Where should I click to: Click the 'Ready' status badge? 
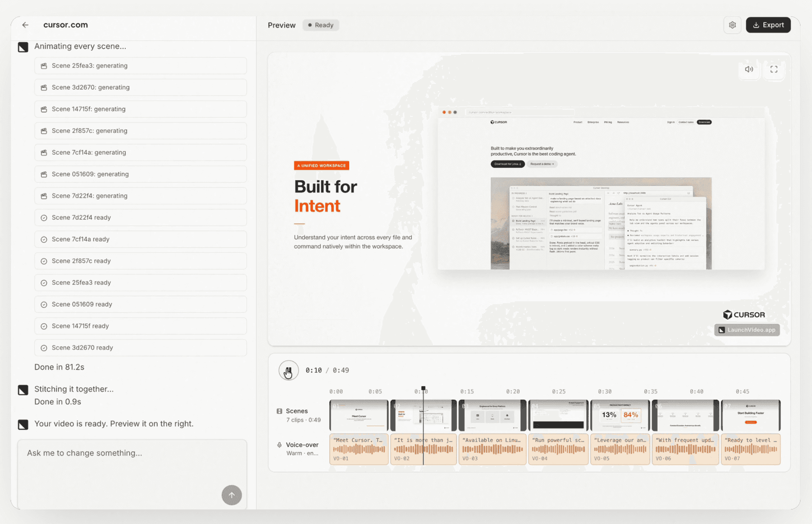tap(321, 25)
